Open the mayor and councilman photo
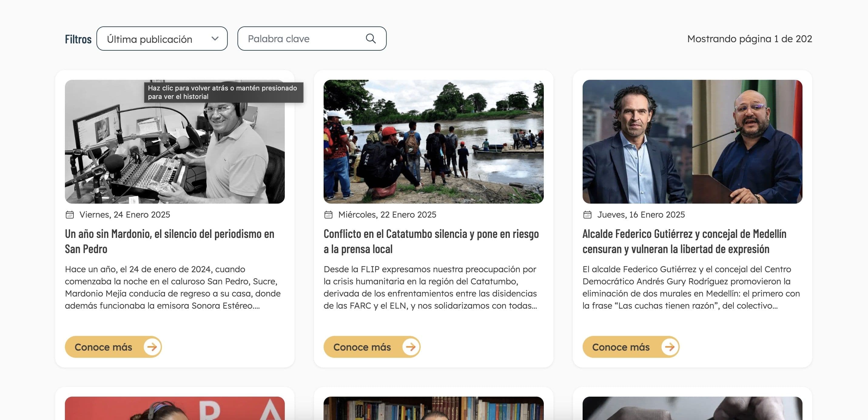The width and height of the screenshot is (868, 420). click(692, 142)
